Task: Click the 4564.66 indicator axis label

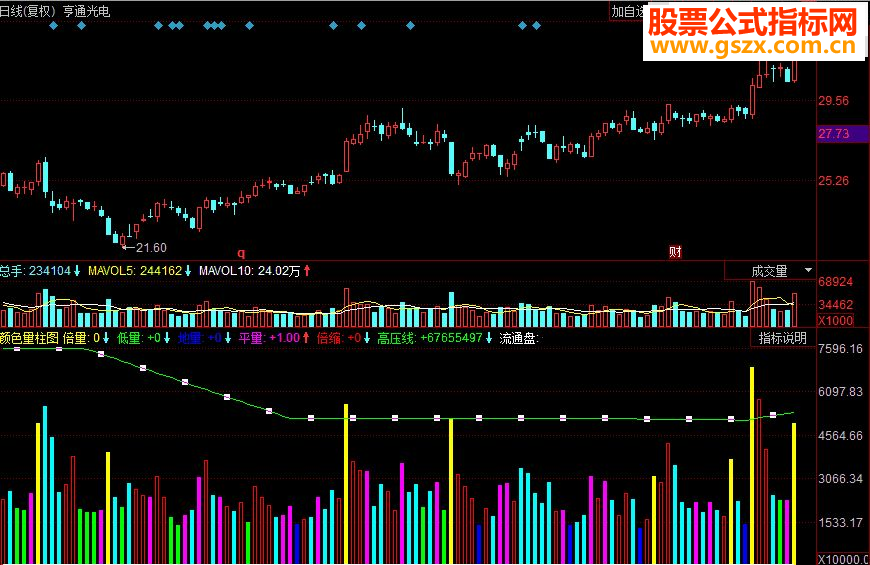Action: [x=840, y=436]
